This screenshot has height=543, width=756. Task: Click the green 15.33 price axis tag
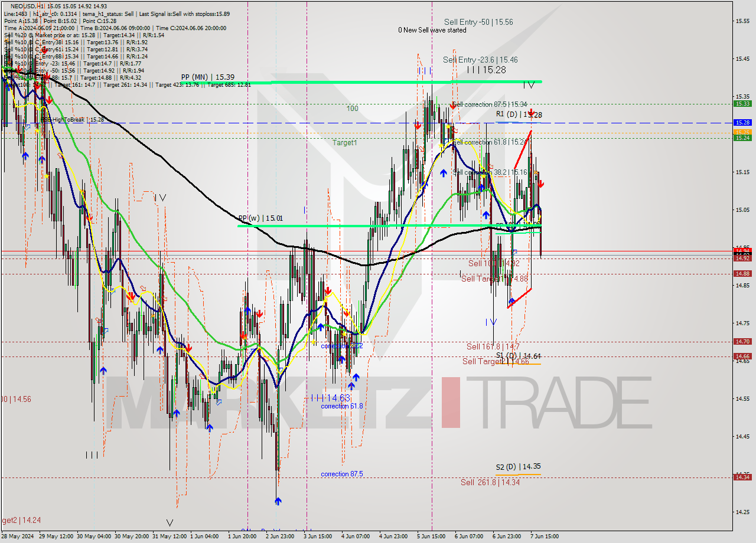[x=742, y=103]
